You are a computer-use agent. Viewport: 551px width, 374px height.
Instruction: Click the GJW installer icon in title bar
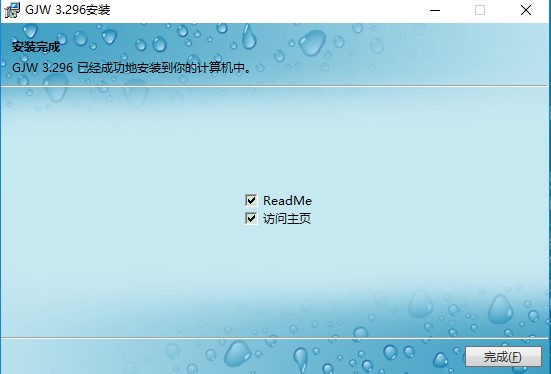tap(12, 10)
